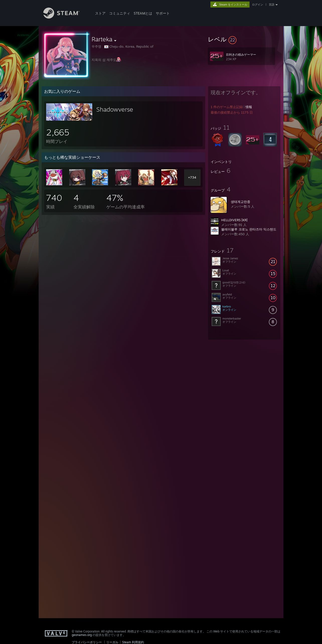Click the 目利きの積みゲーマー badge title
This screenshot has height=644, width=322.
[241, 54]
